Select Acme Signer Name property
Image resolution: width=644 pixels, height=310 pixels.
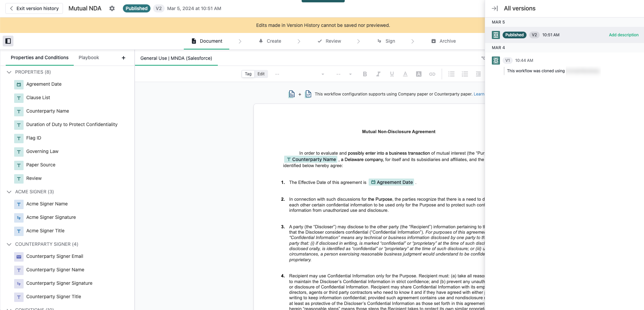click(47, 204)
